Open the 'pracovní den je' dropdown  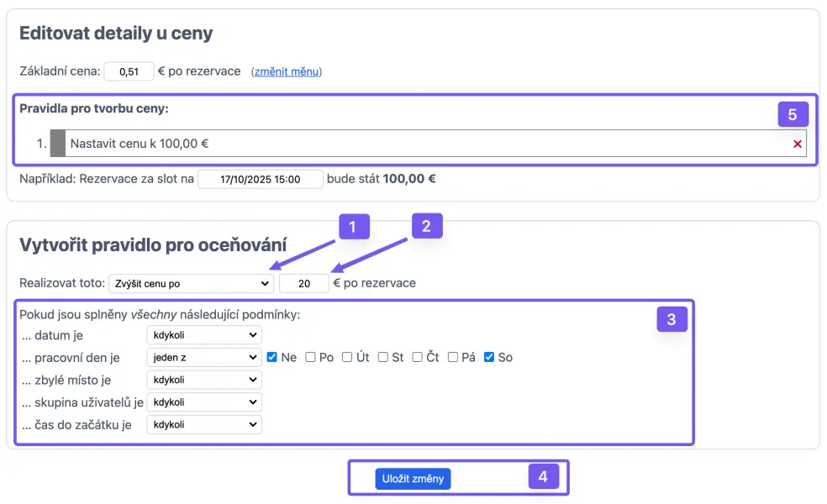click(203, 357)
